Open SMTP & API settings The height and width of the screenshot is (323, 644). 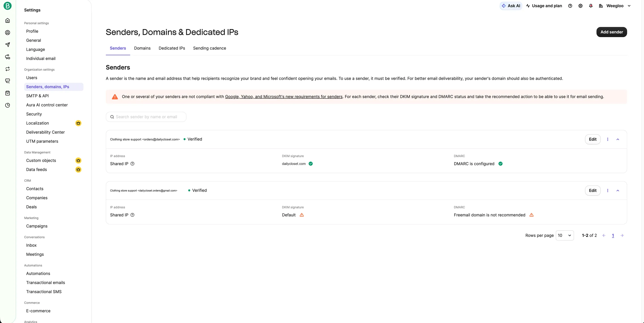(38, 96)
